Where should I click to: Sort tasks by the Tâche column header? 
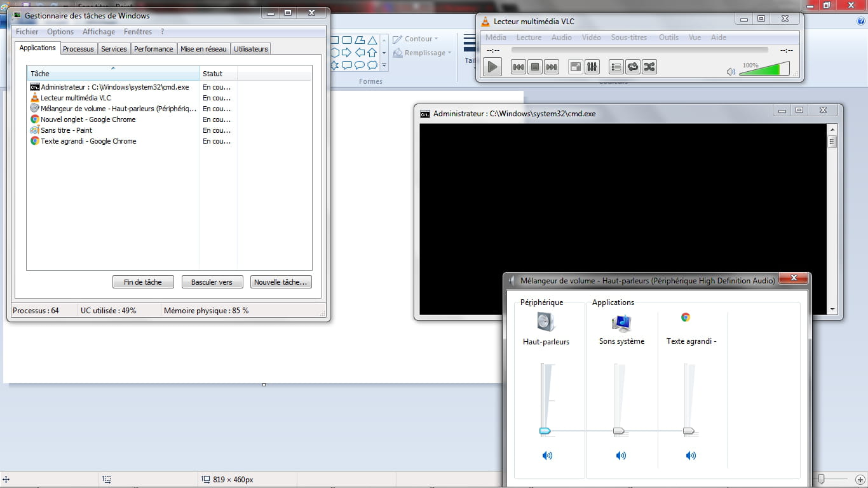(x=113, y=74)
